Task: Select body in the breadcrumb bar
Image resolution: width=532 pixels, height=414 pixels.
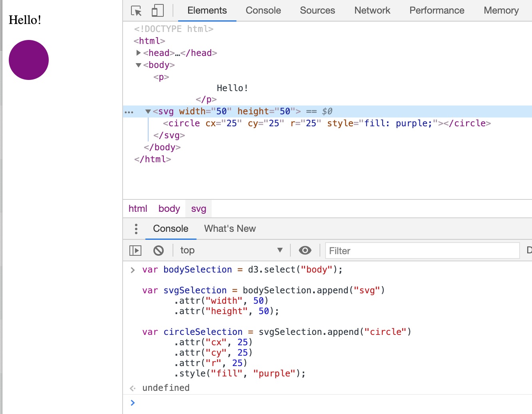Action: (169, 208)
